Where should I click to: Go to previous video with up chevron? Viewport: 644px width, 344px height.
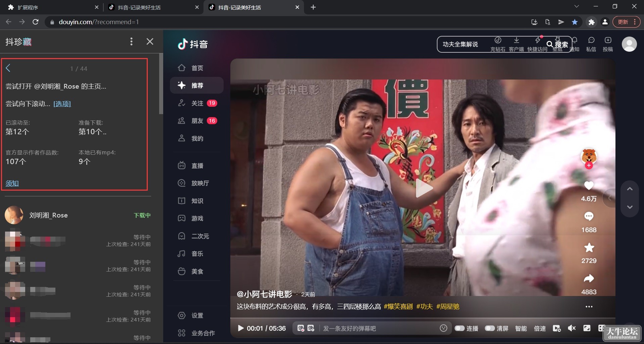coord(630,189)
